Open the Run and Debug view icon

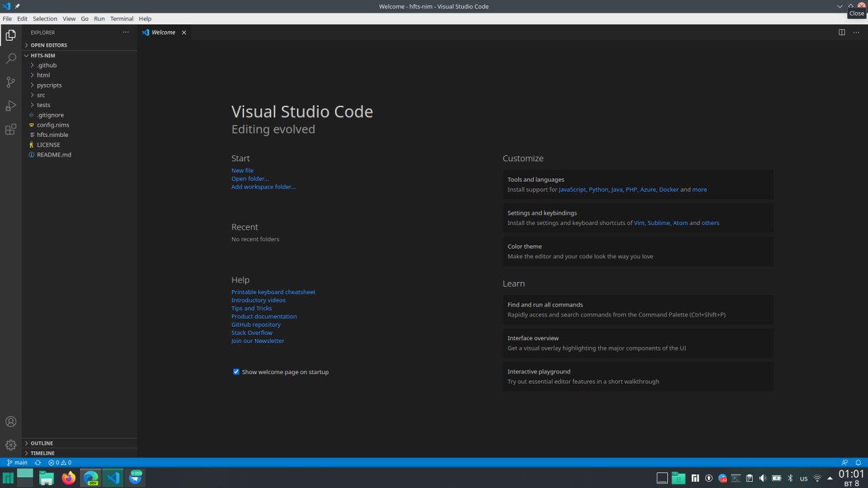(x=11, y=106)
